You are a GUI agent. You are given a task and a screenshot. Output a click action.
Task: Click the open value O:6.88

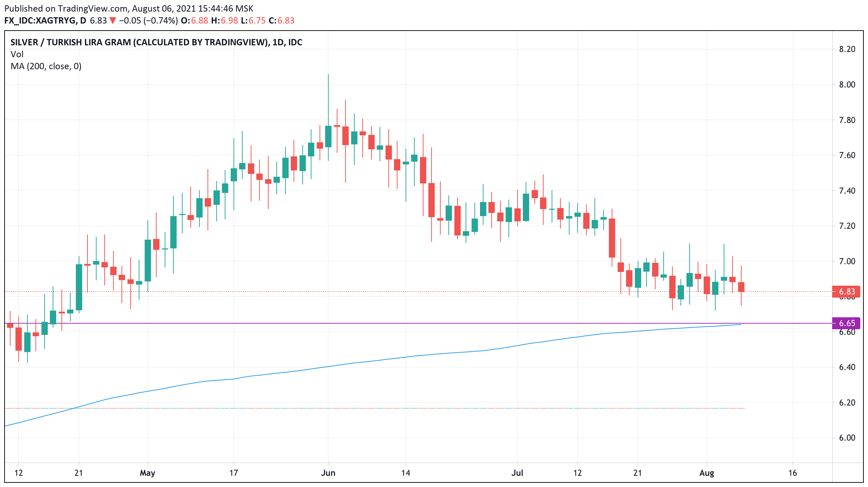pyautogui.click(x=195, y=20)
